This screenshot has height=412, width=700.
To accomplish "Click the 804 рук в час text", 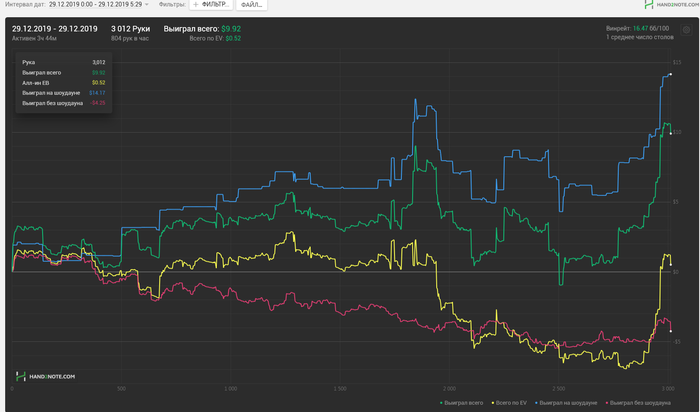I will 130,38.
